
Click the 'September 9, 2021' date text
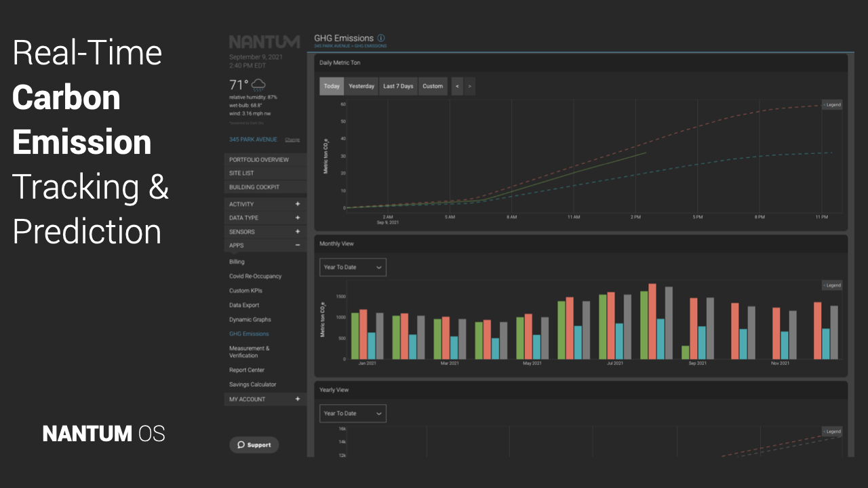pyautogui.click(x=256, y=58)
